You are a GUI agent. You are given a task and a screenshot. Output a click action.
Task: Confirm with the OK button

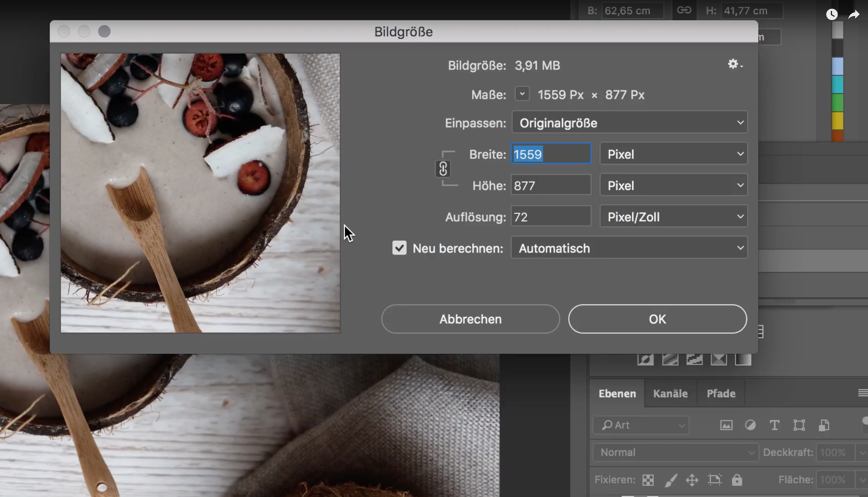(657, 319)
